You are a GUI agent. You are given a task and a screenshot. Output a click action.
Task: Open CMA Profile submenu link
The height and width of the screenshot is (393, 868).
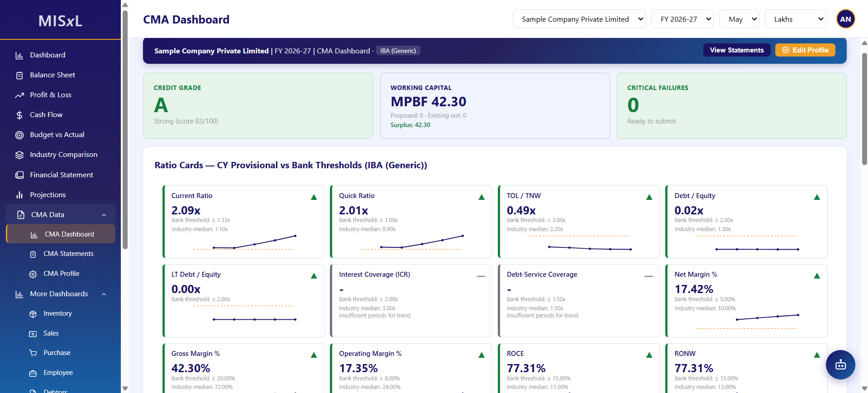(x=61, y=274)
